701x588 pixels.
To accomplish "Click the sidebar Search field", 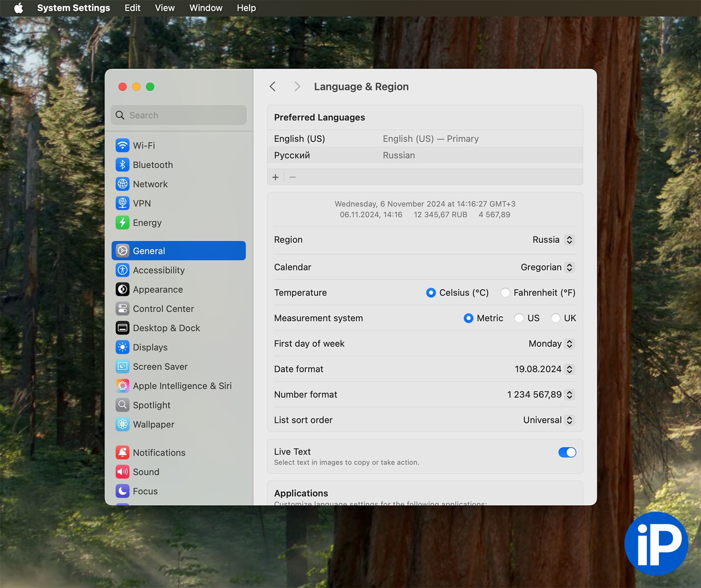I will pos(179,115).
